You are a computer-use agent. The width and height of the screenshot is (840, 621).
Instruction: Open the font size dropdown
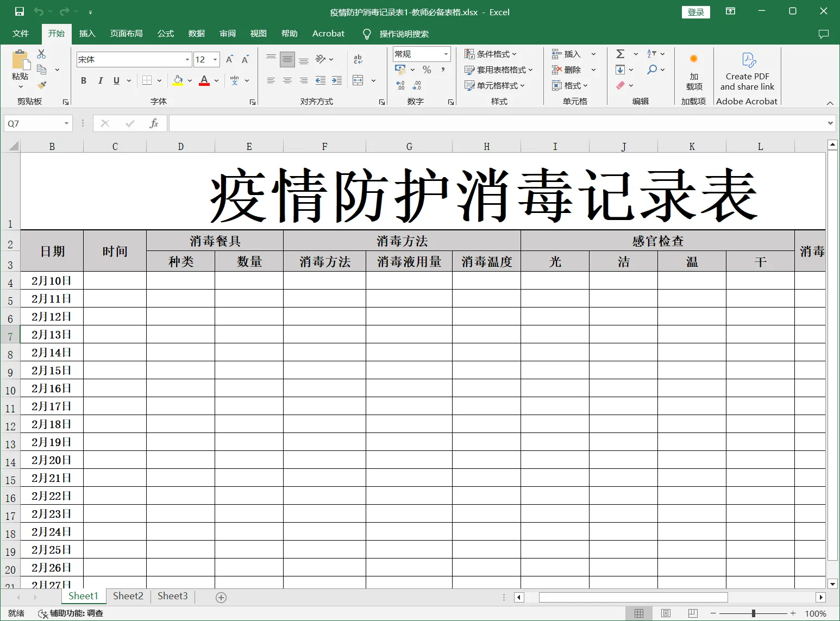(215, 59)
